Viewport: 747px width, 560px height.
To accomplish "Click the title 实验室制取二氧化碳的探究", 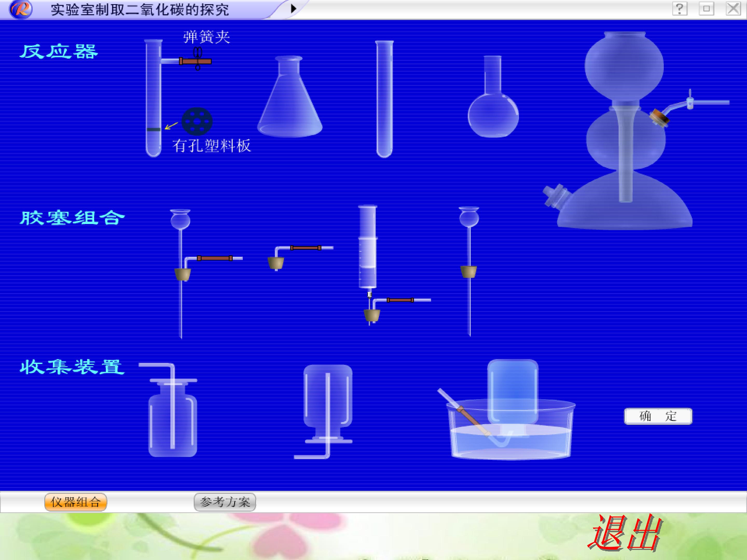I will click(140, 10).
